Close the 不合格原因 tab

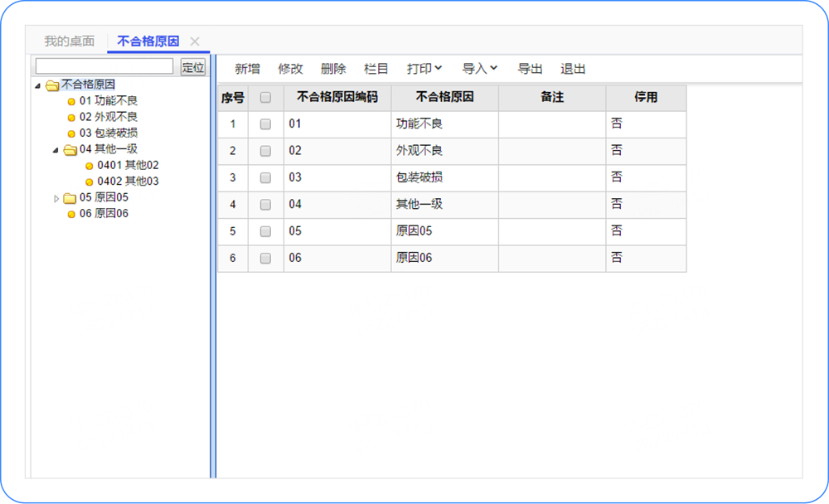click(x=195, y=41)
